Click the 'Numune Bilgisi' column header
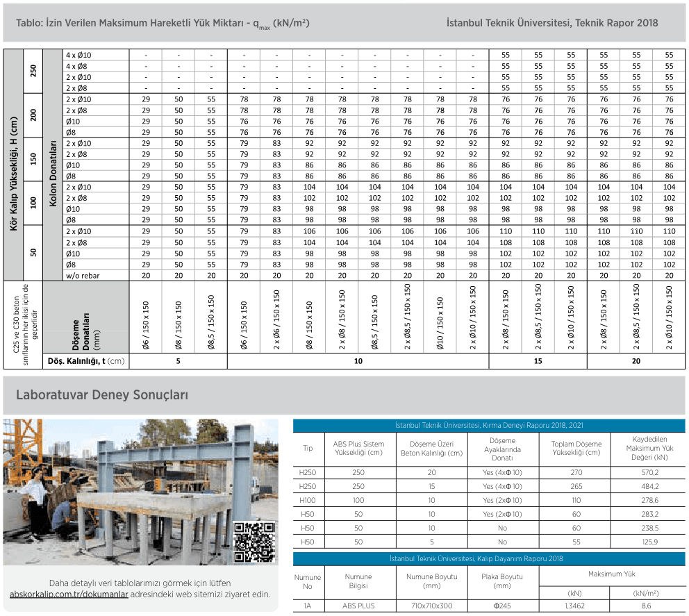The height and width of the screenshot is (616, 689). point(358,581)
